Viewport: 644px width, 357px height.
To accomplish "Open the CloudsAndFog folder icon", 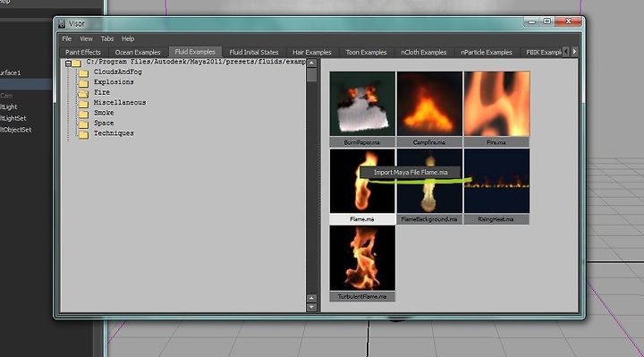I will (84, 73).
